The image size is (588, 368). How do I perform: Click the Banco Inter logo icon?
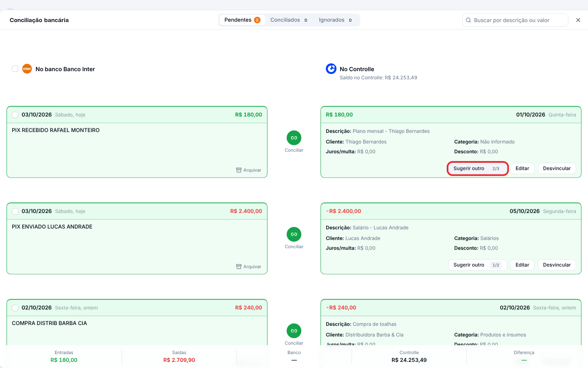click(x=27, y=69)
